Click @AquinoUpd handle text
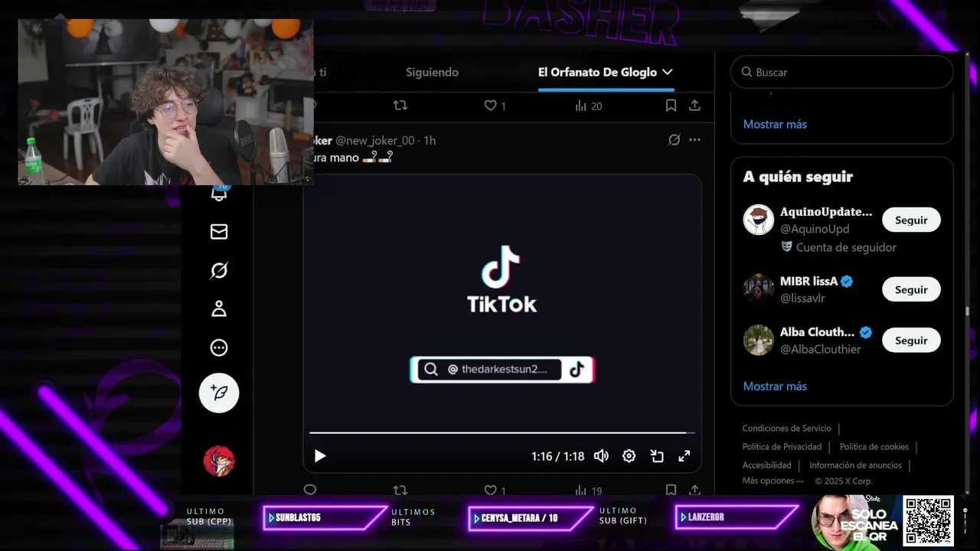 [x=815, y=229]
